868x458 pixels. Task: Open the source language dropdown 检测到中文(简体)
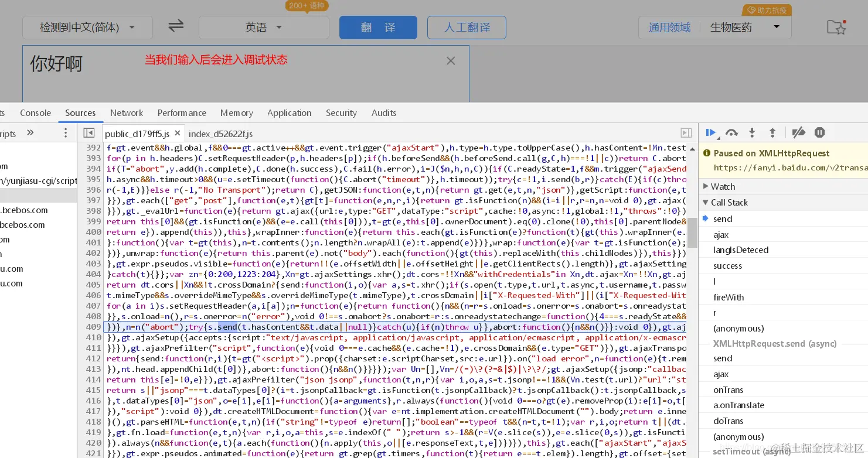point(87,28)
